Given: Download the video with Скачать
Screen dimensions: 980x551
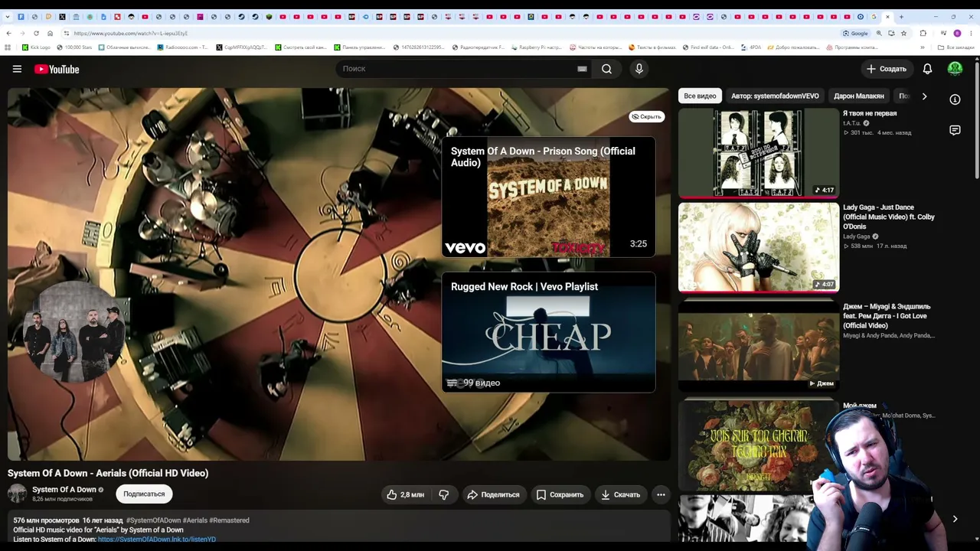Looking at the screenshot, I should point(620,494).
